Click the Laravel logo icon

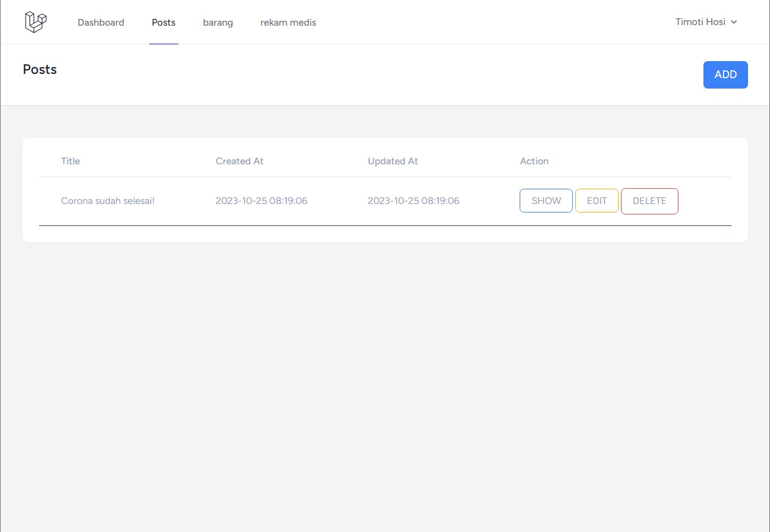point(35,21)
